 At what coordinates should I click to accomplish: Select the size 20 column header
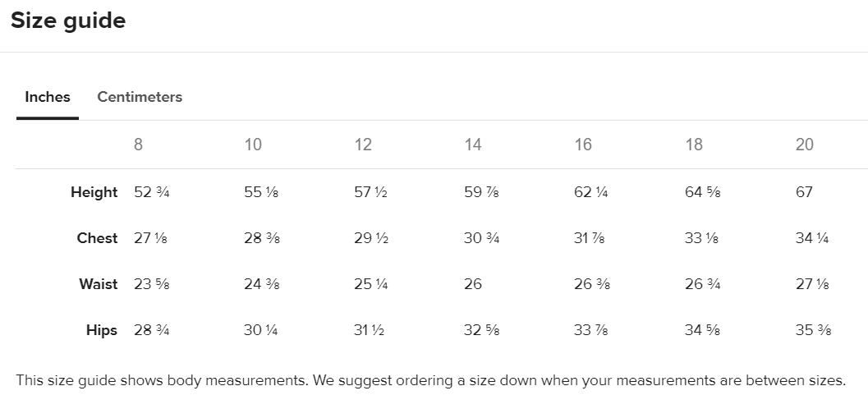(x=805, y=145)
